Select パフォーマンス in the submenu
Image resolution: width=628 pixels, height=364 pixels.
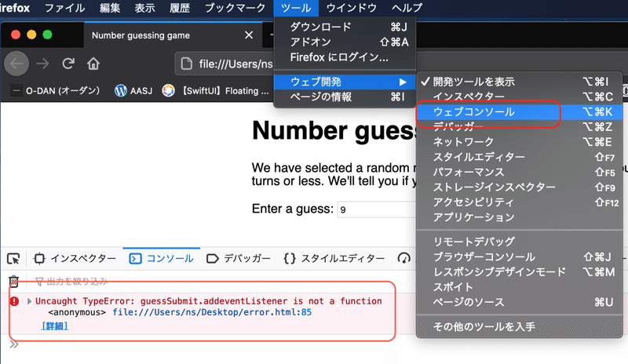520,172
